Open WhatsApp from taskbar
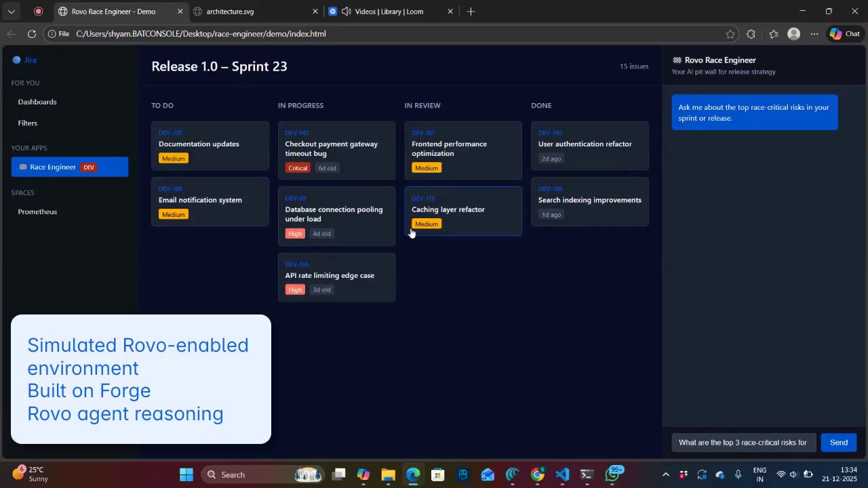868x488 pixels. 612,474
